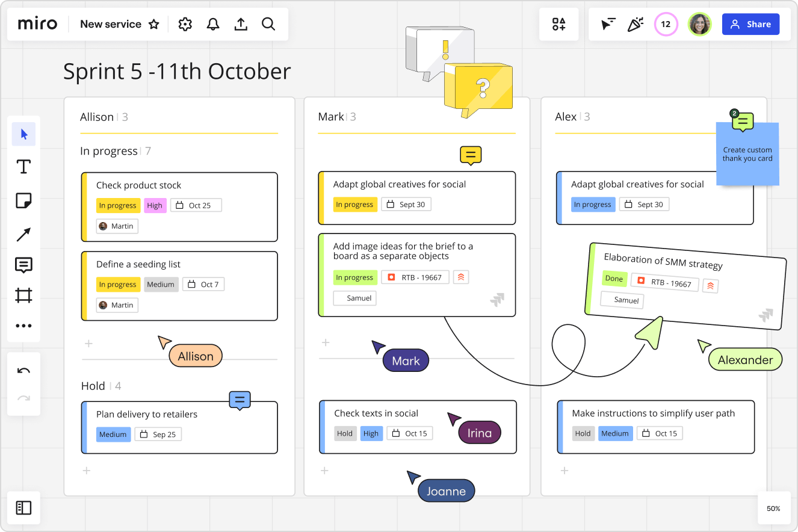Open the board search
Viewport: 798px width, 532px height.
[x=268, y=24]
